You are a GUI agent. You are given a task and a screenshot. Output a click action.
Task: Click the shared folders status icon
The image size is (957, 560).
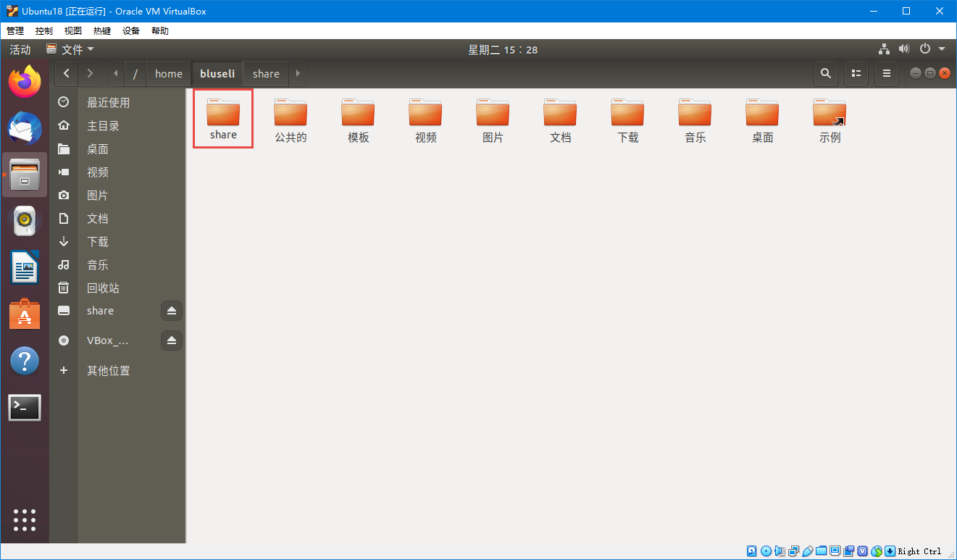point(821,551)
